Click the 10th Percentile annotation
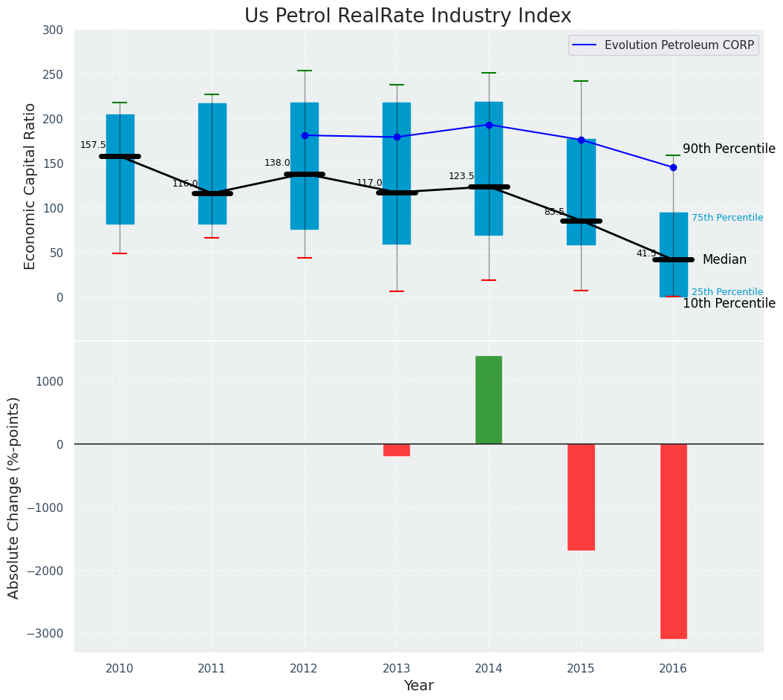Image resolution: width=783 pixels, height=700 pixels. tap(728, 304)
